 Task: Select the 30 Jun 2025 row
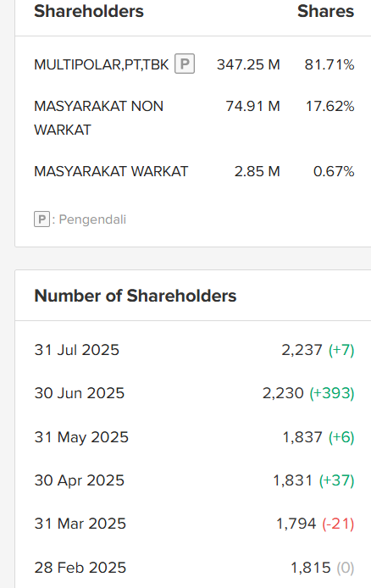[194, 393]
